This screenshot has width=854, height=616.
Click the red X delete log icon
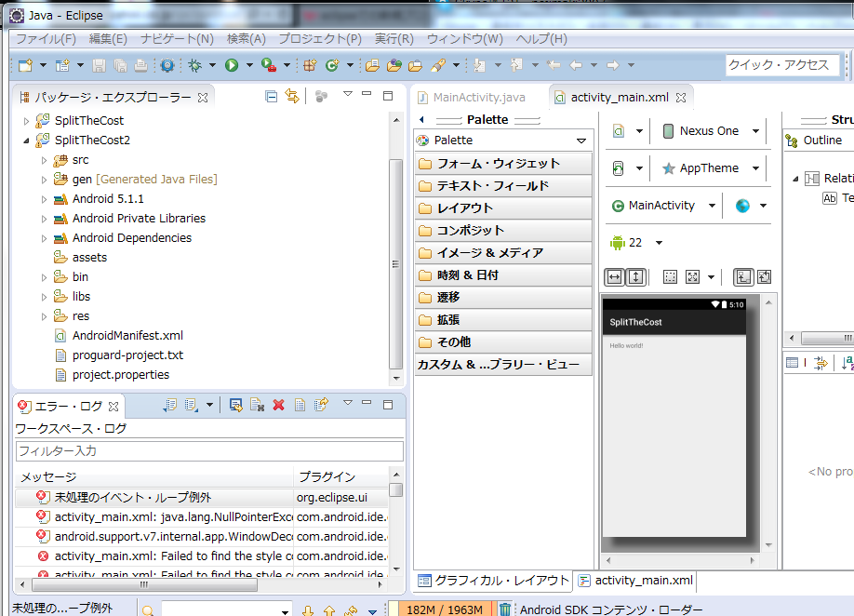coord(279,405)
